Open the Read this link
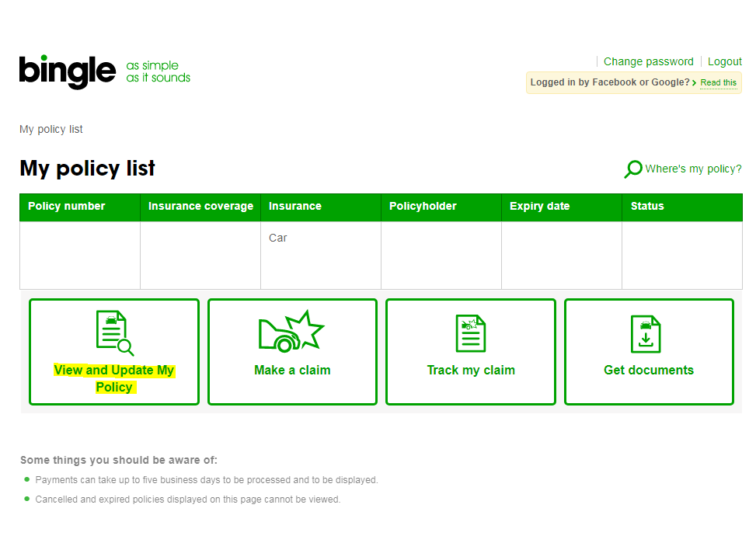This screenshot has height=536, width=756. [x=719, y=82]
